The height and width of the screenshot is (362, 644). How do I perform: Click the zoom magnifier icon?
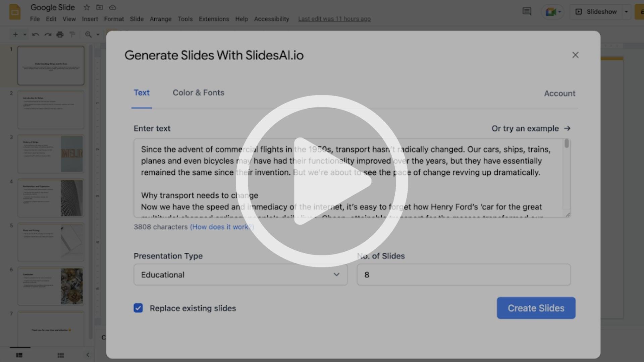(88, 34)
